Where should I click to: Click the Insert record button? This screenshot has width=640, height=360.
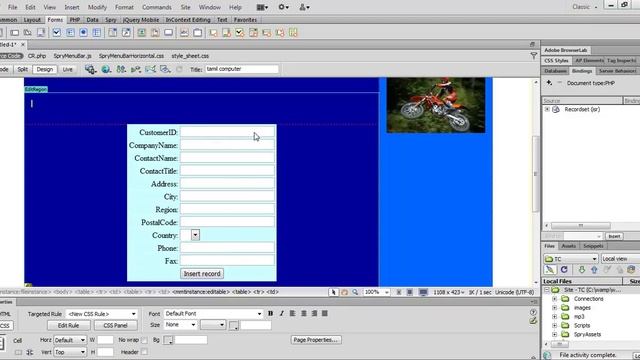[202, 274]
